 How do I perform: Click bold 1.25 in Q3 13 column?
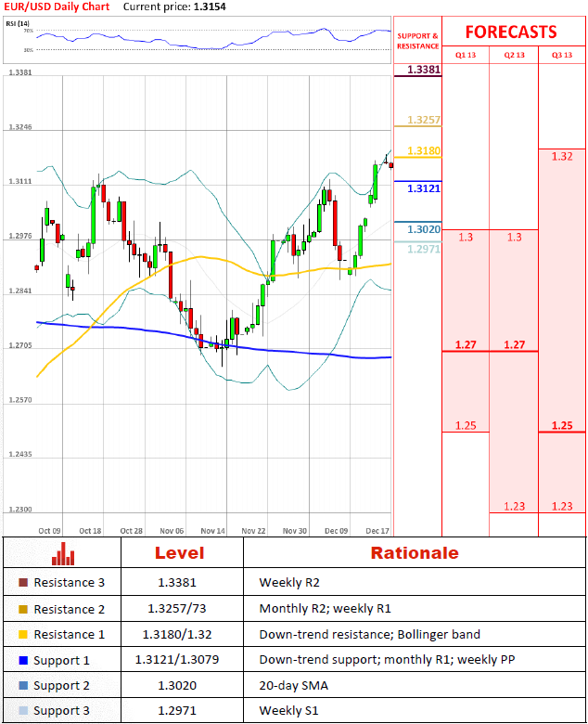point(562,426)
